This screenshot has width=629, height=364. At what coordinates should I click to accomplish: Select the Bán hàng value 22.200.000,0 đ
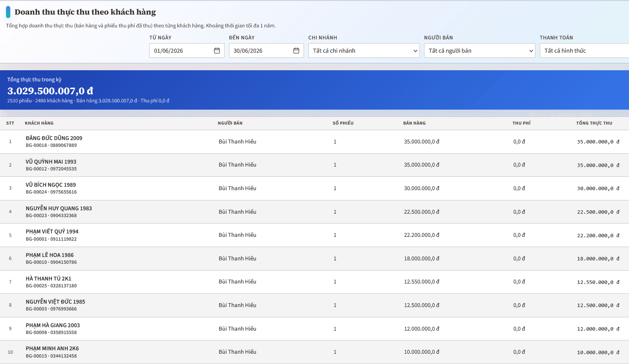[x=421, y=235]
